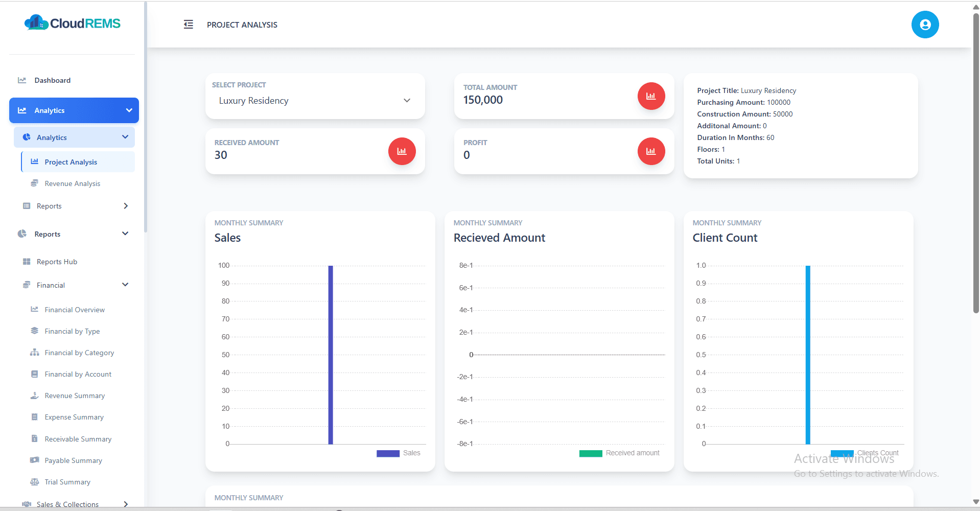The height and width of the screenshot is (511, 980).
Task: Toggle the sidebar menu collapse icon
Action: [x=189, y=25]
